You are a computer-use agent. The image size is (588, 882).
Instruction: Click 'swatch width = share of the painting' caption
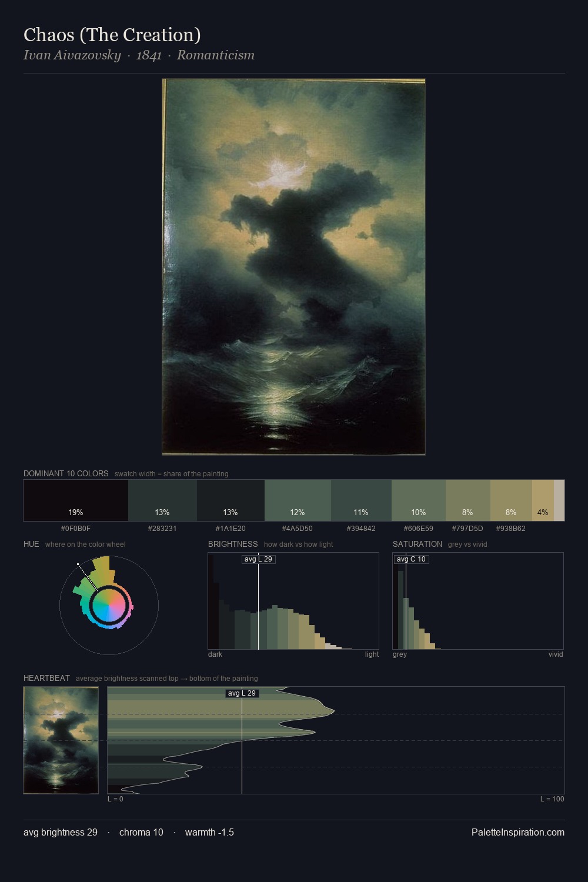[172, 474]
